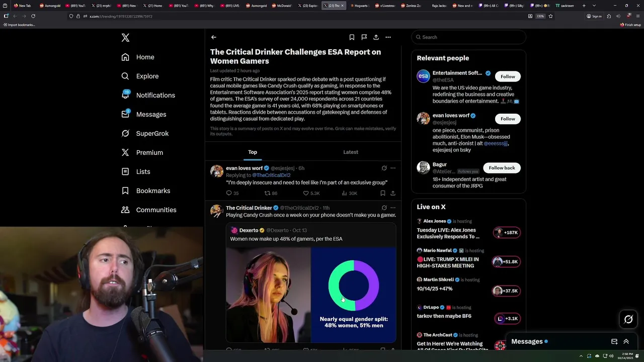Screen dimensions: 644x362
Task: Repost evan loves worf post
Action: 271,193
